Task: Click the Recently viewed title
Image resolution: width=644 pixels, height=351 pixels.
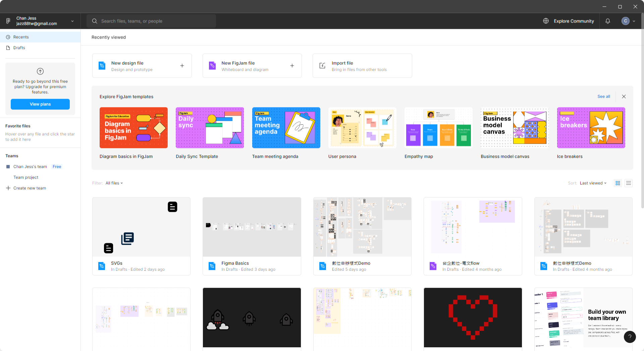Action: tap(109, 37)
